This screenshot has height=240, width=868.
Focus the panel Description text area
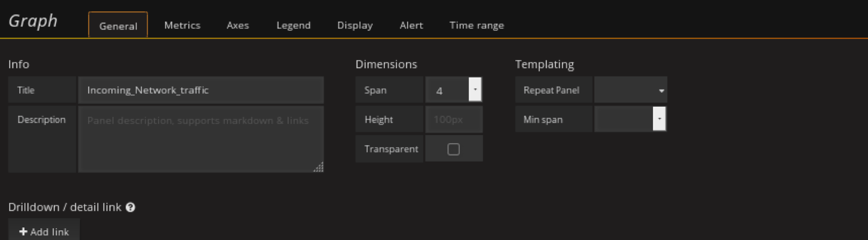pyautogui.click(x=201, y=139)
